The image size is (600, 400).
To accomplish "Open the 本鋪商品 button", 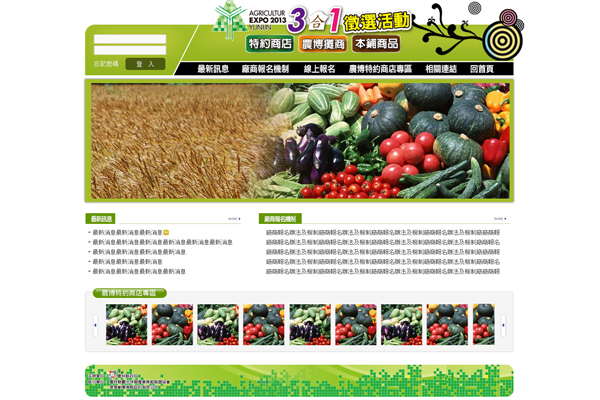I will click(376, 44).
